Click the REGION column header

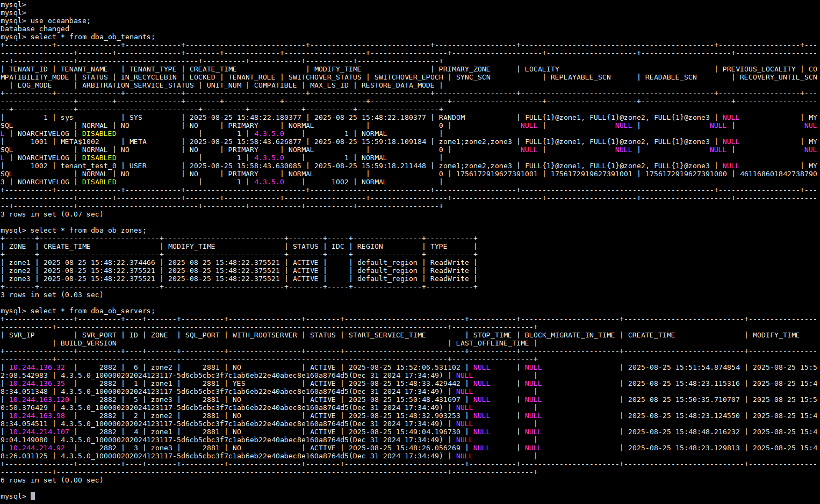(x=370, y=247)
